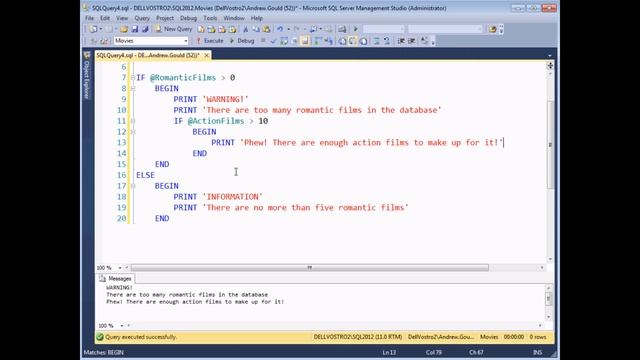Open the Tools menu
Image resolution: width=640 pixels, height=360 pixels.
210,18
